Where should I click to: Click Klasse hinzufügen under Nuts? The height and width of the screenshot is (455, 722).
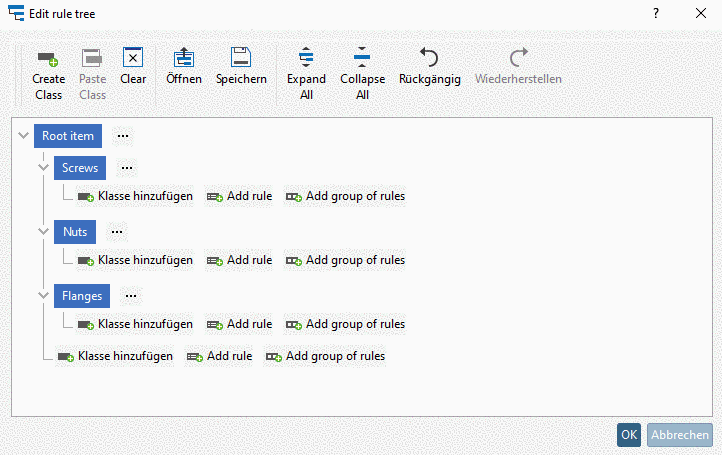tap(135, 260)
